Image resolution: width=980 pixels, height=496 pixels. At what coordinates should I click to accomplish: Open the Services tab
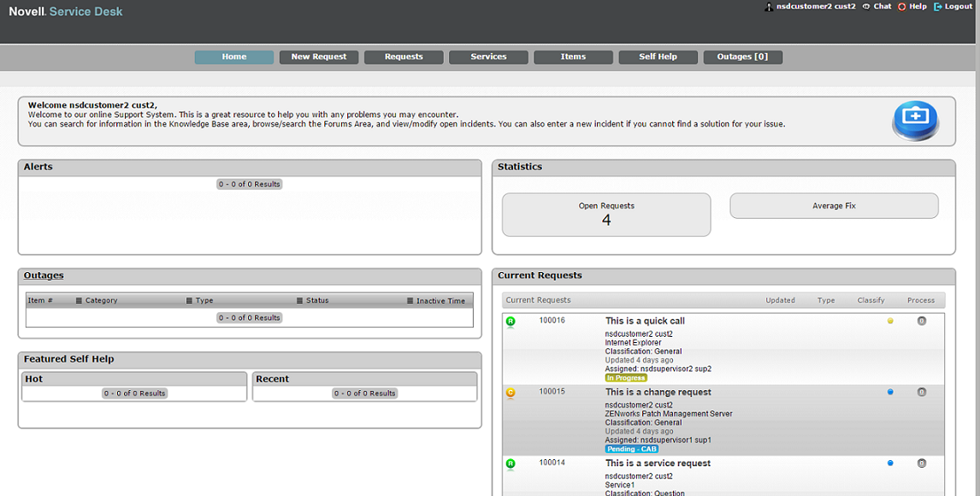489,56
